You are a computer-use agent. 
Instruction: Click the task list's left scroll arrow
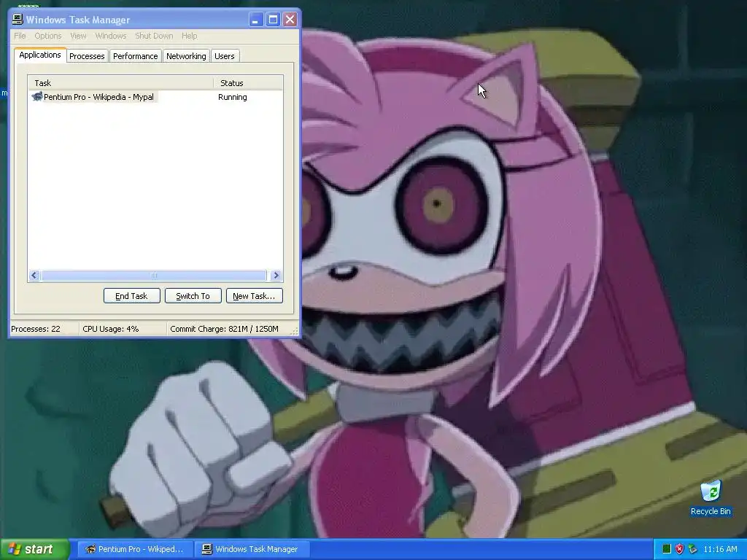point(34,275)
